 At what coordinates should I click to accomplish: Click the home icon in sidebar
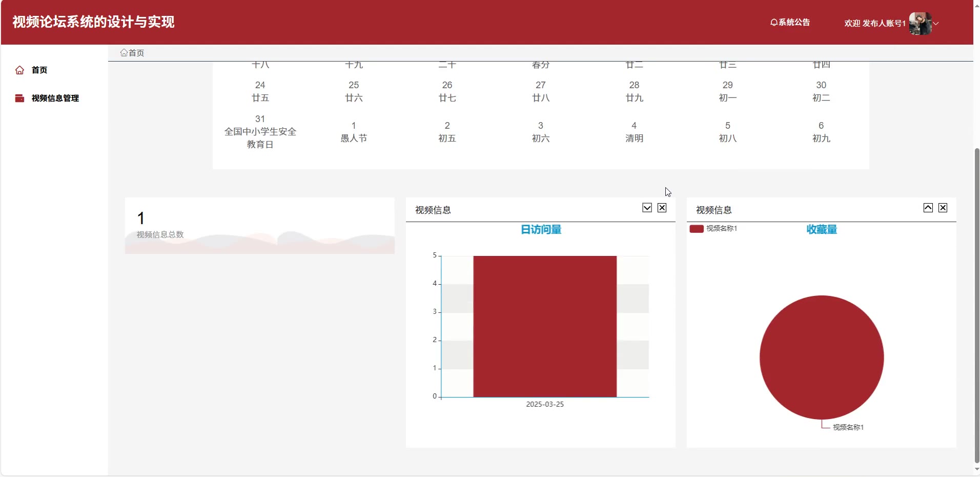point(19,70)
